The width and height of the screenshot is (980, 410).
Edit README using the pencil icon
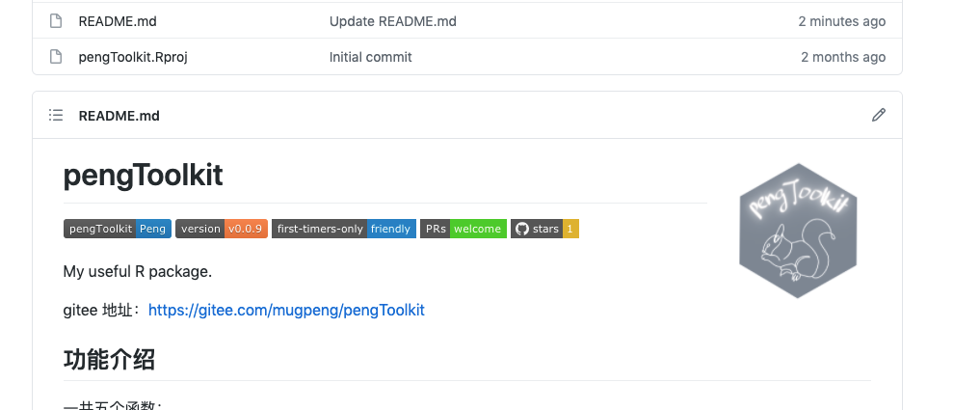pos(879,115)
